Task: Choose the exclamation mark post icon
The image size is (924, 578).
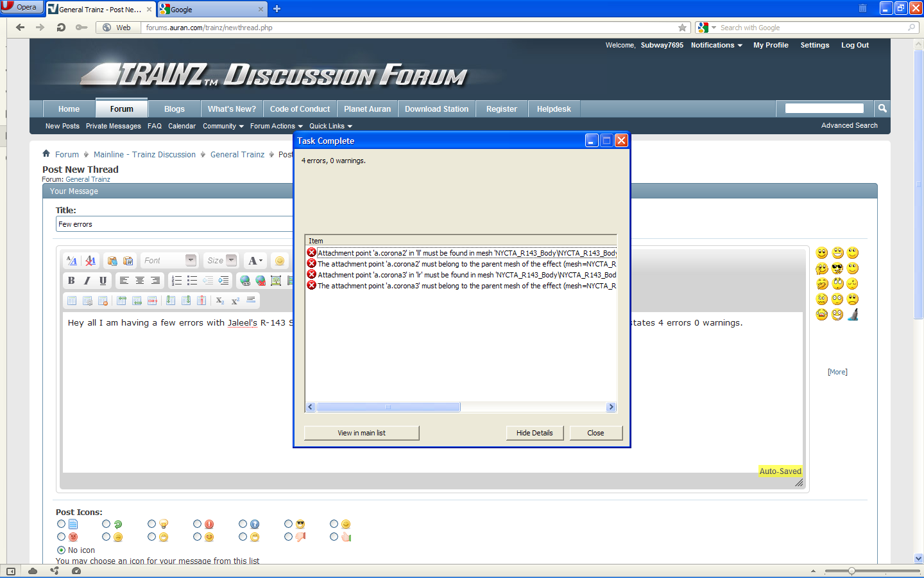Action: (198, 524)
